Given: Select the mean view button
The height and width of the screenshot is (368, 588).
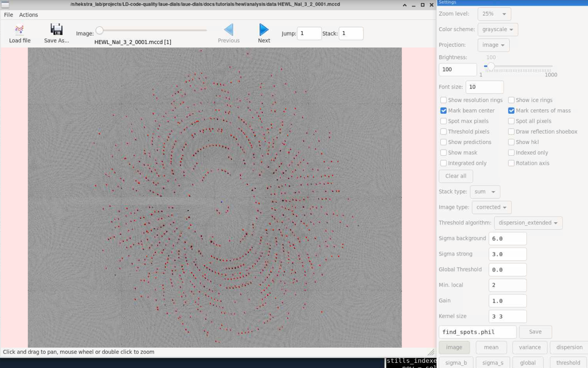Looking at the screenshot, I should point(491,347).
